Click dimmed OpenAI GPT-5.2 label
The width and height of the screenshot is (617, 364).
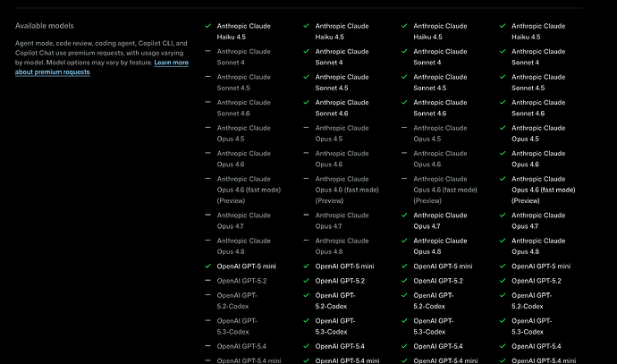pos(241,281)
